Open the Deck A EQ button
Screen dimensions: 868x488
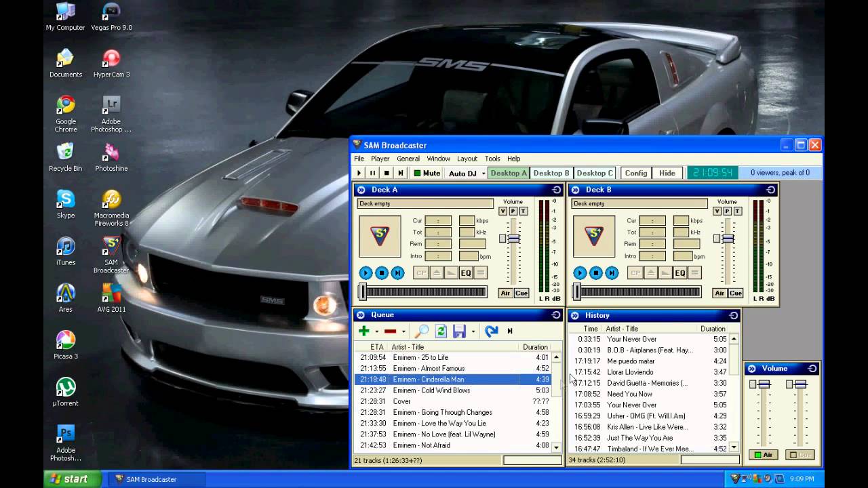click(466, 273)
